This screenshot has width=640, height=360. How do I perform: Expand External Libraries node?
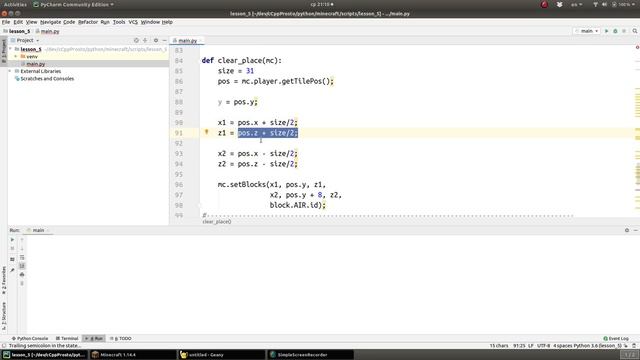pos(11,71)
